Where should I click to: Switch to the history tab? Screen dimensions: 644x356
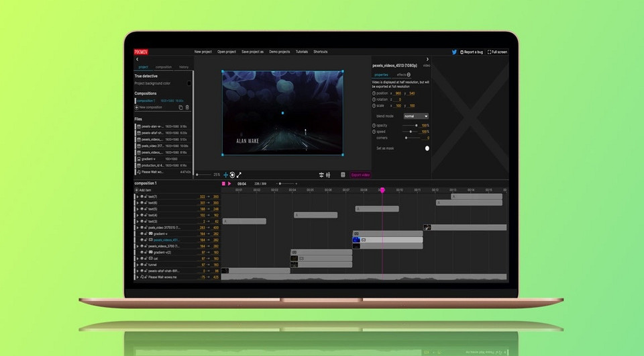pos(184,67)
